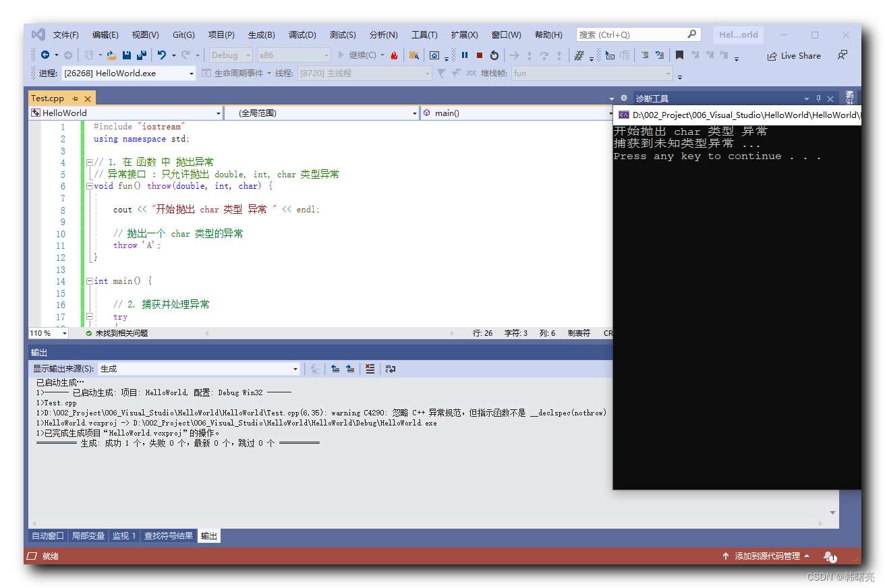Click the comment-out selected lines icon

click(x=645, y=55)
